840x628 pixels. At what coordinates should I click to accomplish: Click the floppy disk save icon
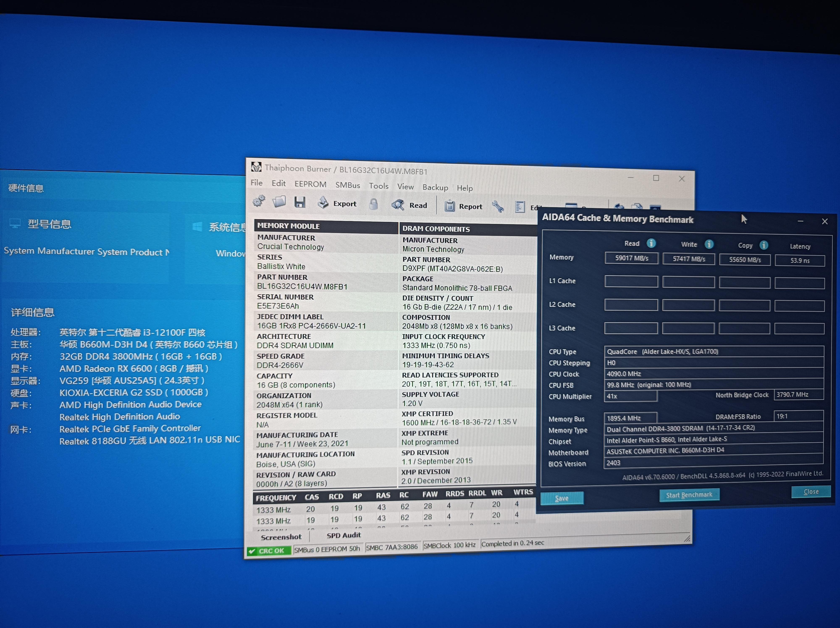click(300, 202)
